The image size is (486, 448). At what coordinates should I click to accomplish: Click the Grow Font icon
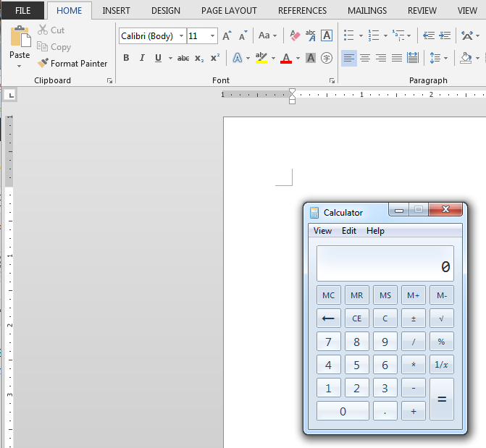point(227,35)
